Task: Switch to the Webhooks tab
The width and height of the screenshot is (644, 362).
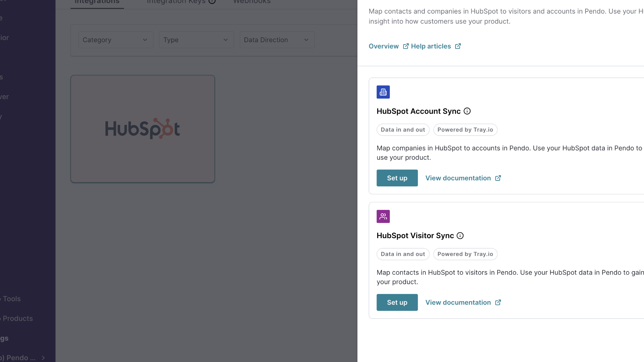Action: click(x=252, y=2)
